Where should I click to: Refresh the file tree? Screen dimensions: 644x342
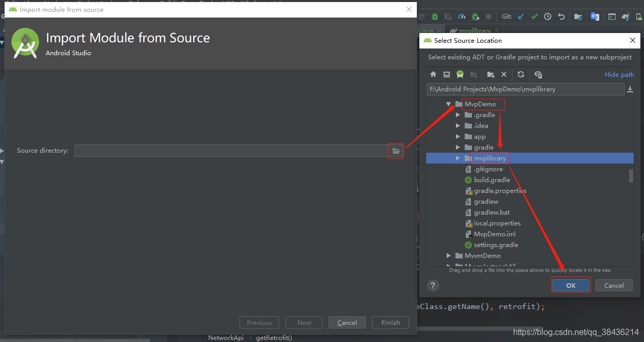pos(521,74)
